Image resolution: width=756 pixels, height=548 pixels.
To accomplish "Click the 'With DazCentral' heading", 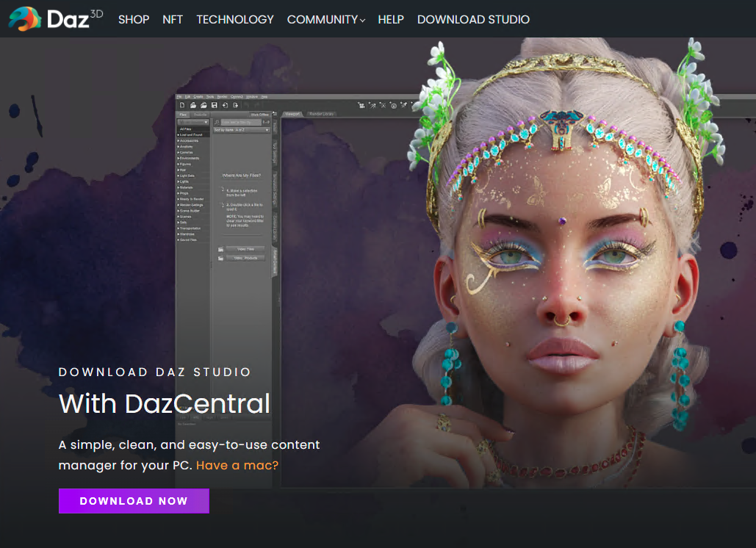I will click(165, 403).
